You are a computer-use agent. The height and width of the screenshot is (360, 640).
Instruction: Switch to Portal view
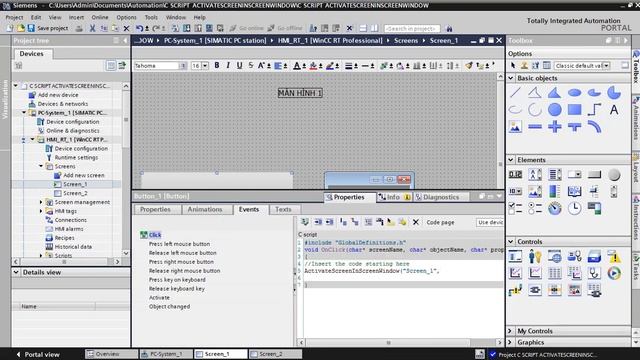pos(38,354)
